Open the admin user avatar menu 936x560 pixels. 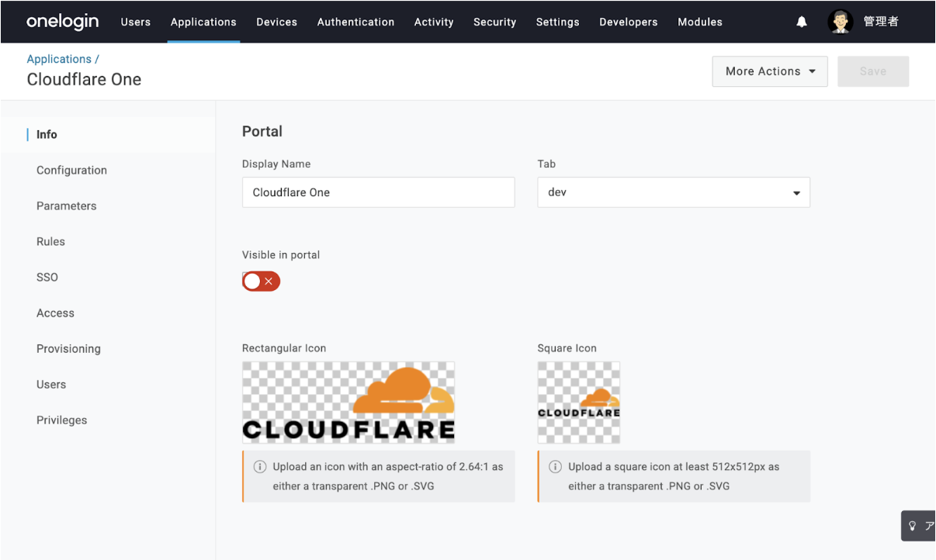pos(840,22)
